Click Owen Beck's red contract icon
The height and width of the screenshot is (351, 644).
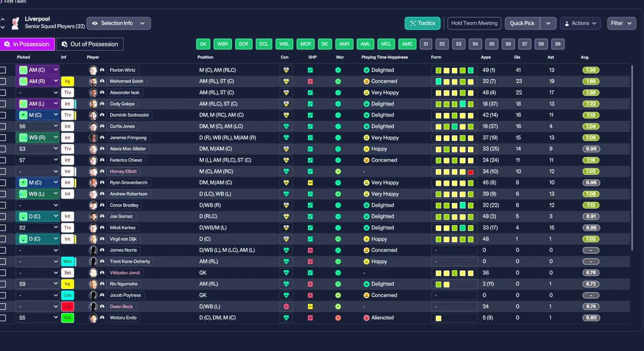coord(286,306)
